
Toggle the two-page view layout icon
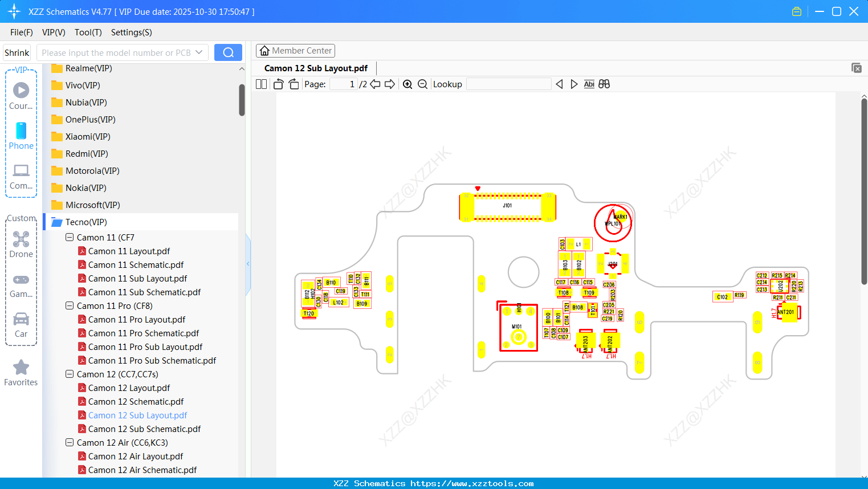(261, 84)
